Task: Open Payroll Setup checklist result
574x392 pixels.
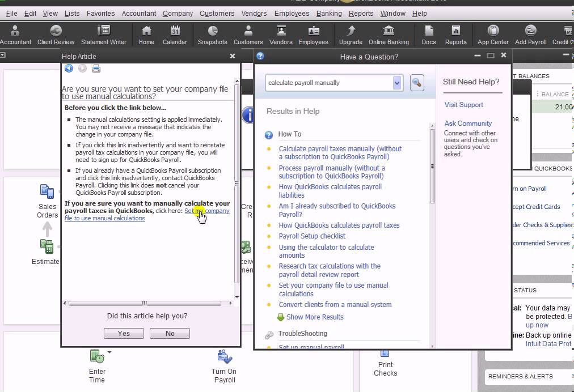Action: 312,236
